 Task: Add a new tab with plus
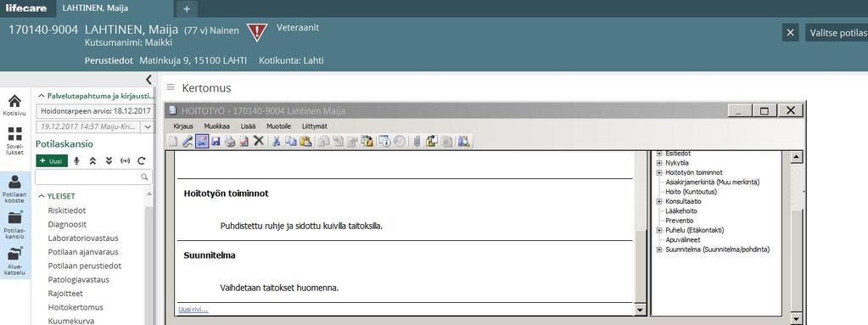pos(187,8)
